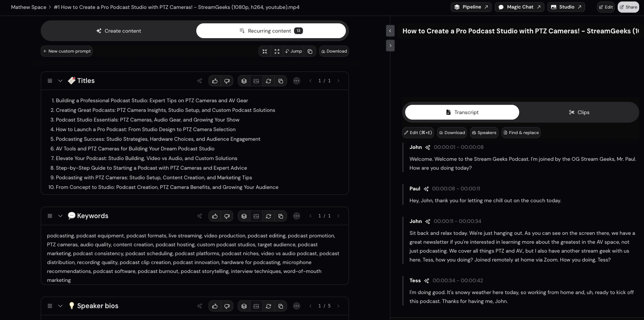Click the image icon in Speaker bios
This screenshot has height=320, width=644.
pyautogui.click(x=256, y=306)
